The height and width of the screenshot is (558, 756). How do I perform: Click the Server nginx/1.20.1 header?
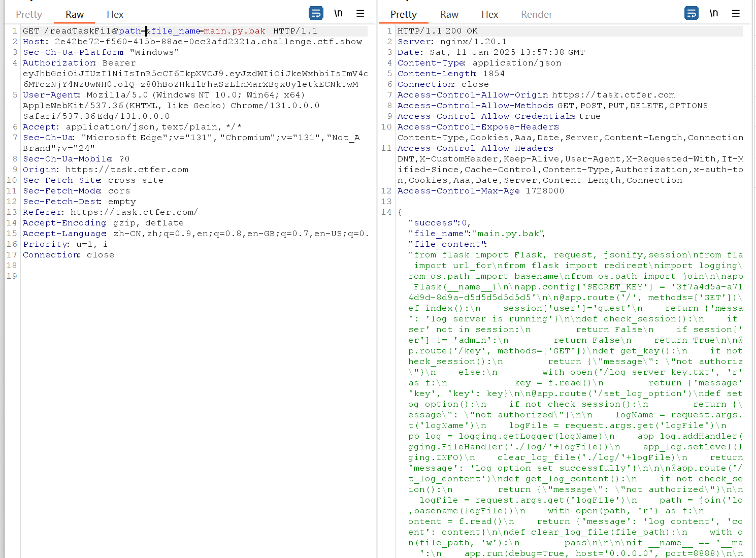click(x=452, y=42)
